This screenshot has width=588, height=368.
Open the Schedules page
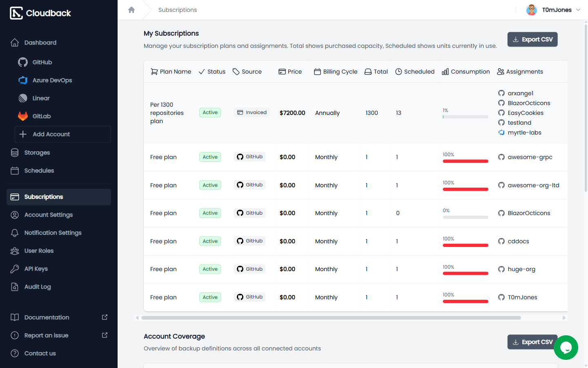[x=39, y=171]
